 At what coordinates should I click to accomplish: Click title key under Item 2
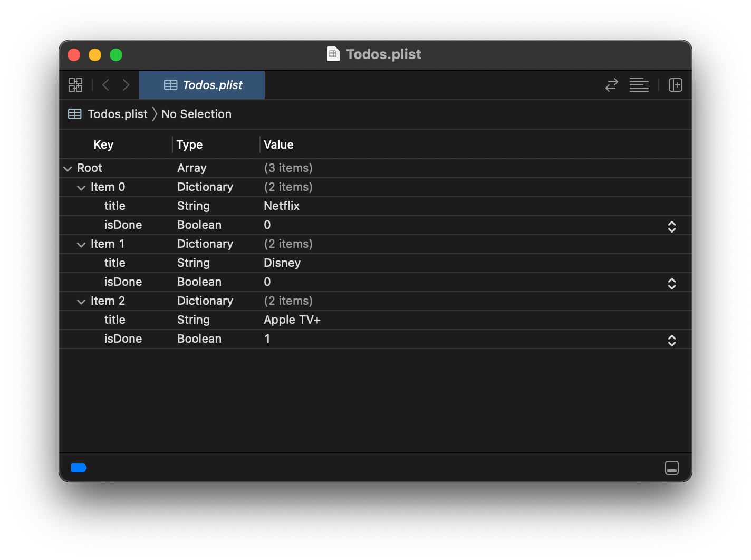pyautogui.click(x=115, y=320)
